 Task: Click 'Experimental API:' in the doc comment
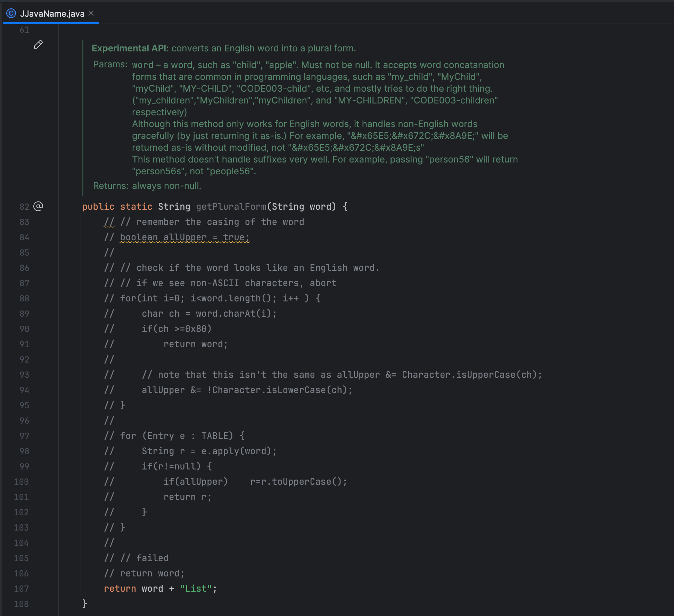point(130,48)
